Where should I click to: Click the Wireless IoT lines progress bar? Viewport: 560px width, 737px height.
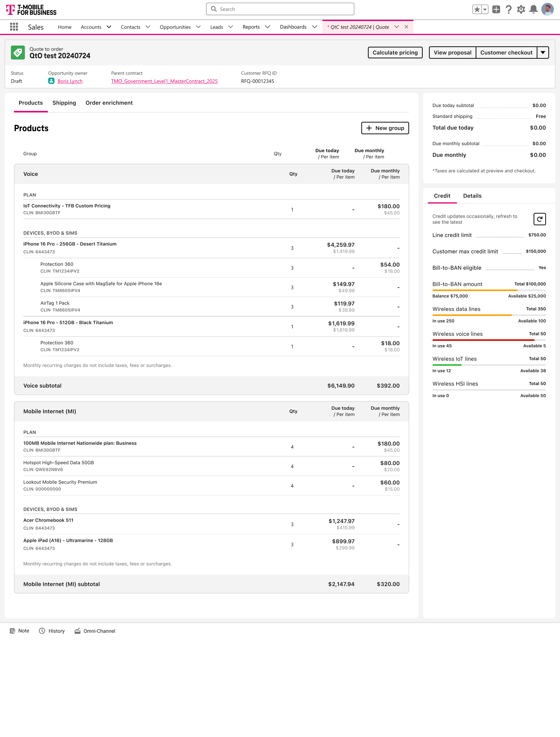[x=489, y=365]
